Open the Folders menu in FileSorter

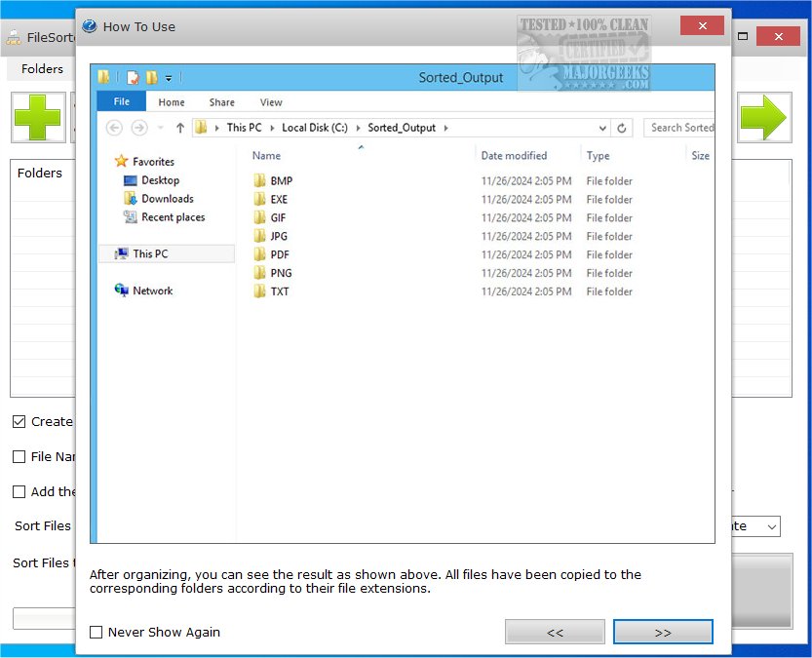(42, 69)
